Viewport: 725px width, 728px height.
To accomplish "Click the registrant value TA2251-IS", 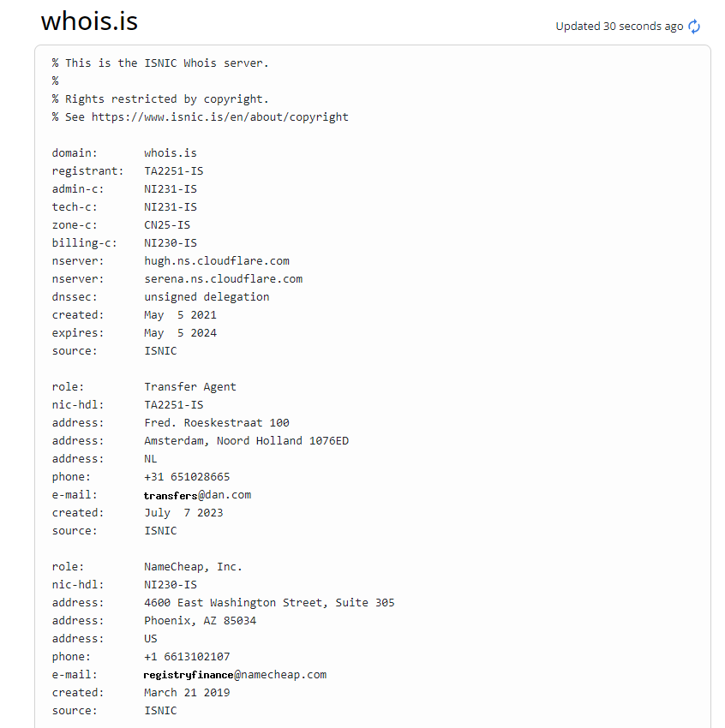I will (x=174, y=170).
